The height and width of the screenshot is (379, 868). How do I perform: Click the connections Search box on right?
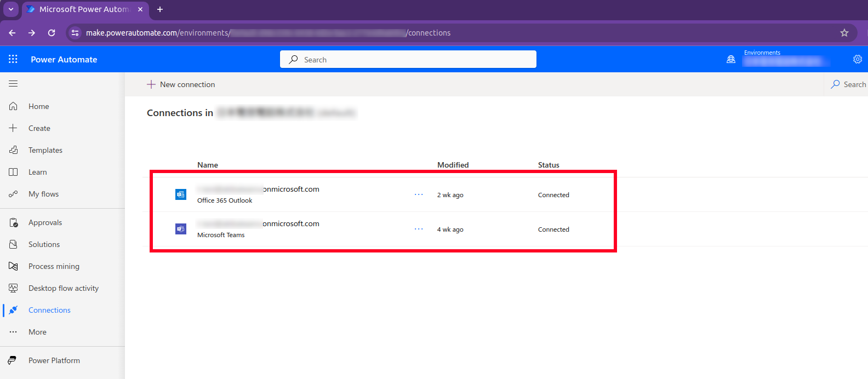point(848,84)
